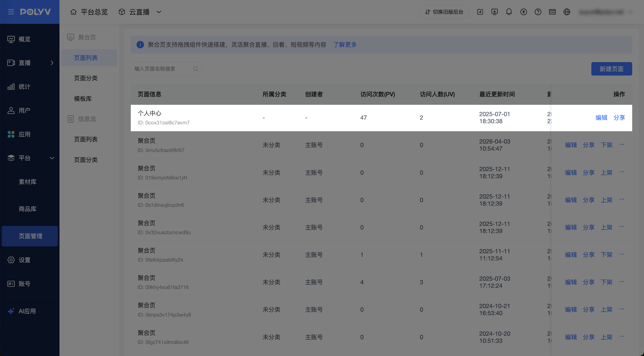The width and height of the screenshot is (644, 356).
Task: Click the 信息流 section icon
Action: [71, 119]
